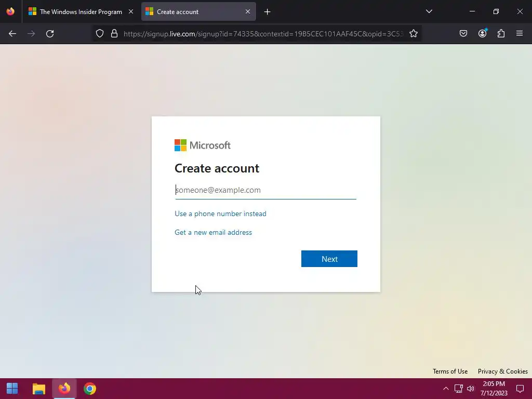Open the volume speaker tray icon
The width and height of the screenshot is (532, 399).
[471, 389]
